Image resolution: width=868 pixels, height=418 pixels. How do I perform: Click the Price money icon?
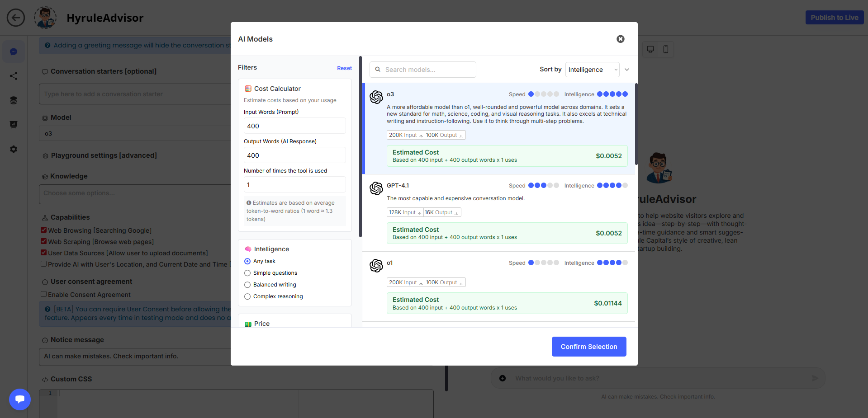pyautogui.click(x=248, y=324)
